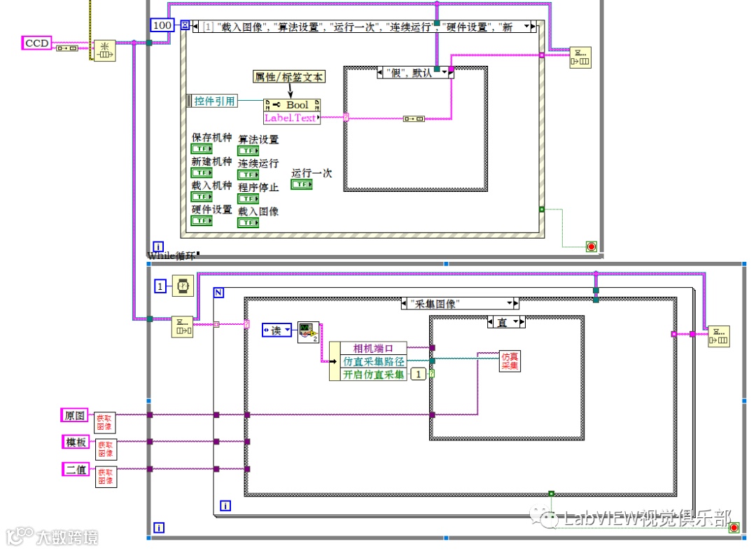Screen dimensions: 756x551
Task: Select the CCD control terminal
Action: [x=36, y=43]
